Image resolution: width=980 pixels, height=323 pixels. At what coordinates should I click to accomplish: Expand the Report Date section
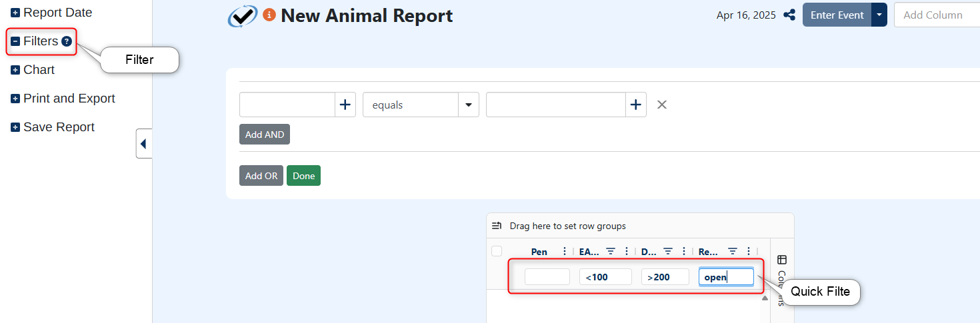[x=15, y=13]
